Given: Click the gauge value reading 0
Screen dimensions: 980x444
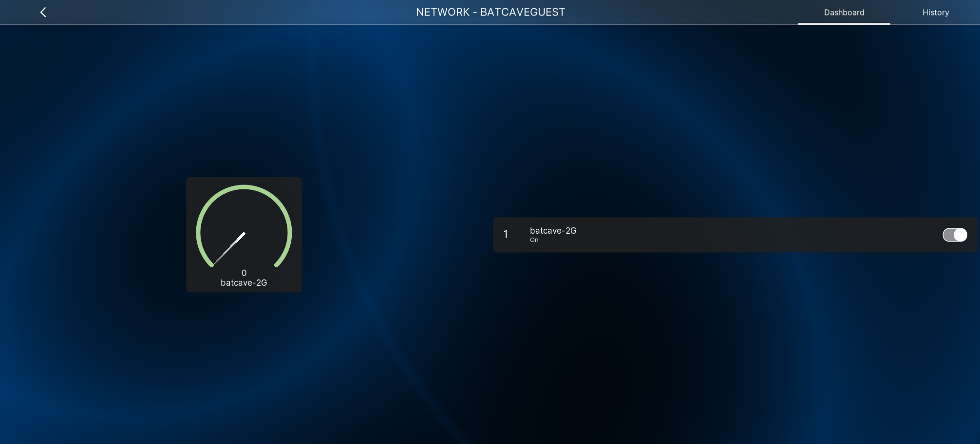Looking at the screenshot, I should 244,273.
